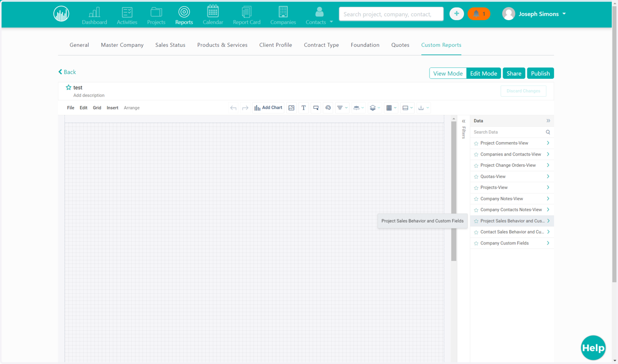
Task: Open the Insert menu
Action: (112, 108)
